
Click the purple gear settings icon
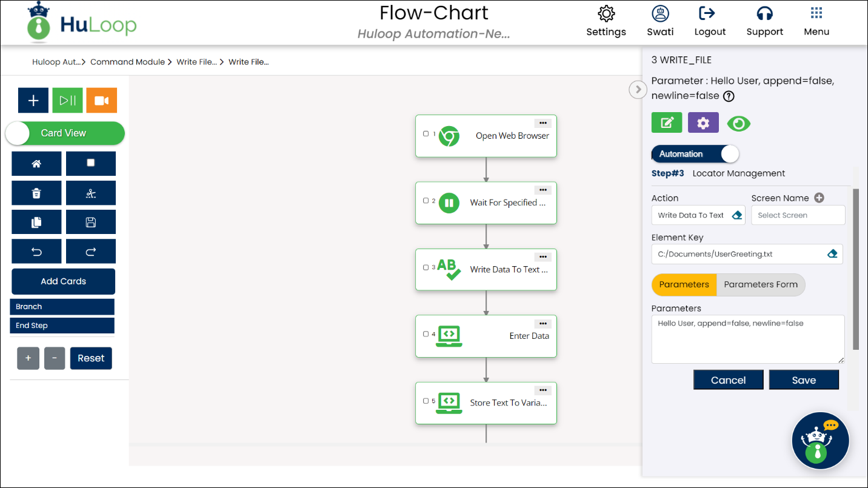coord(703,123)
